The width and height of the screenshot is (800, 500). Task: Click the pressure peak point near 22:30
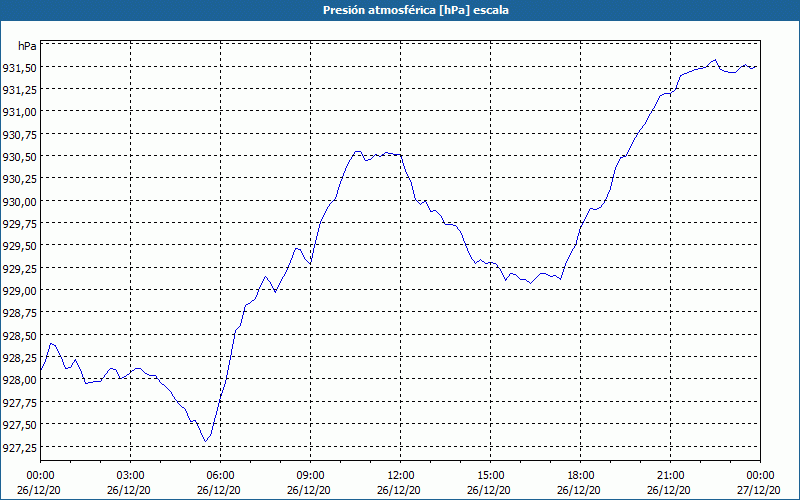(x=715, y=60)
